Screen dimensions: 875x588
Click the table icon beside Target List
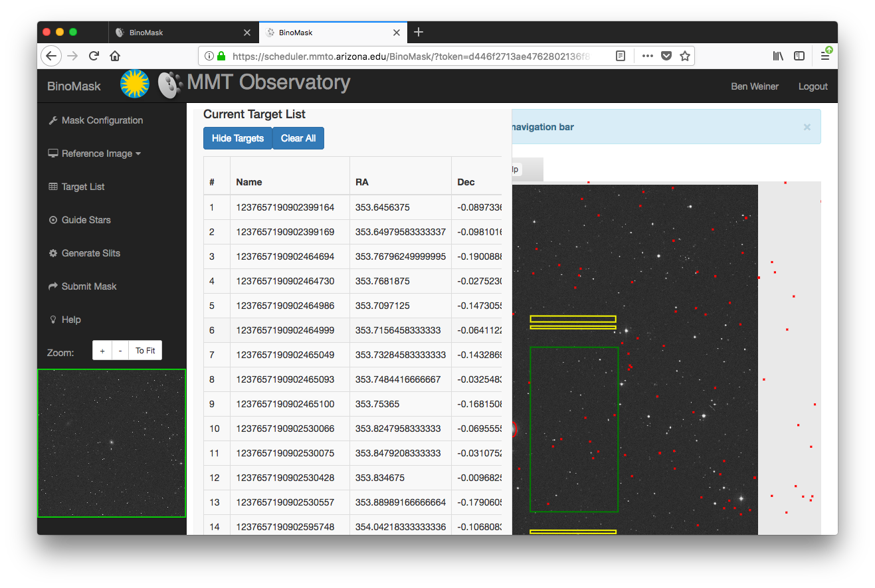pyautogui.click(x=53, y=187)
